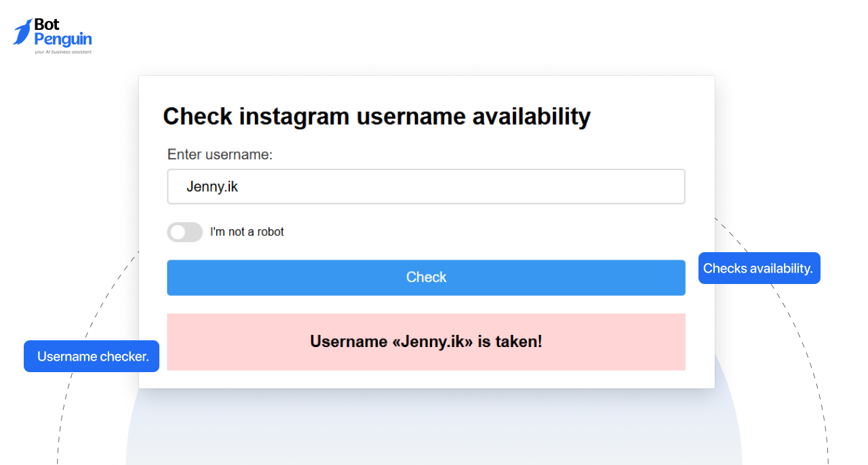Select the 'Bot' text in the logo

click(48, 23)
